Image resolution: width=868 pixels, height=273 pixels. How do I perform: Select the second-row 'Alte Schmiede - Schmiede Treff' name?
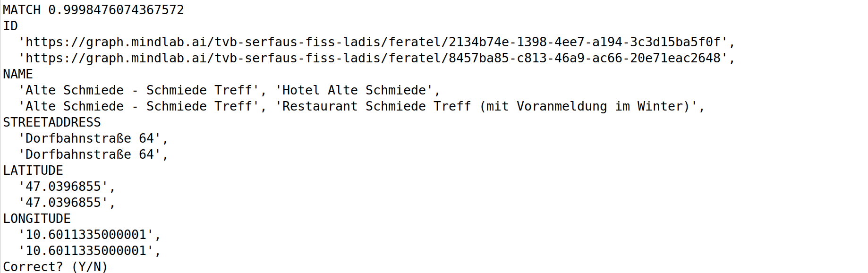139,106
